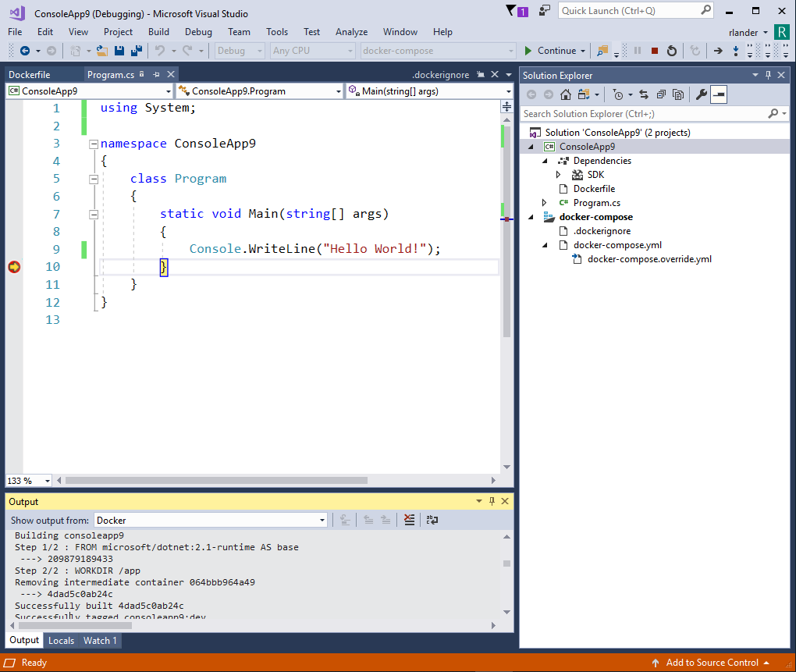Switch to the Watch 1 tab
796x672 pixels.
(100, 641)
